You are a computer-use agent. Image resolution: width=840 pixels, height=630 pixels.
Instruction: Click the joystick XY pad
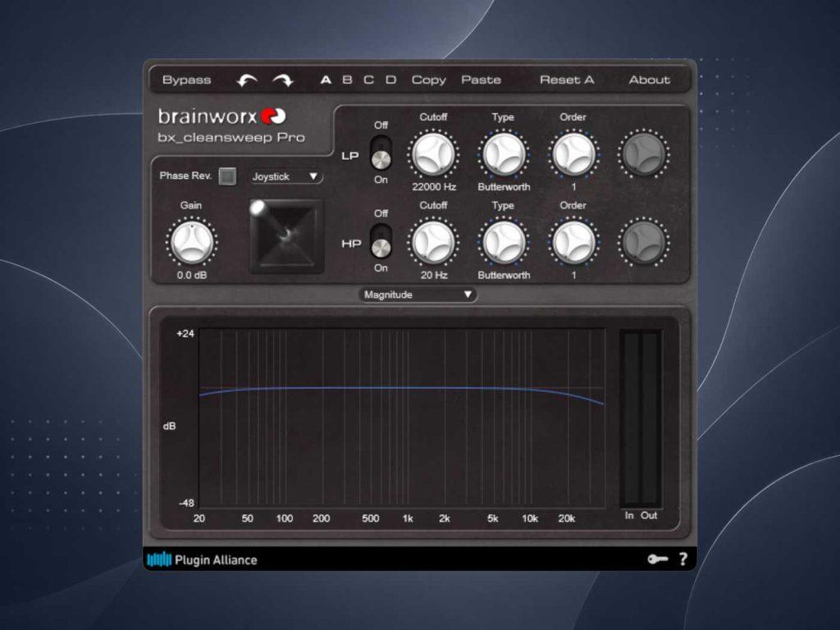(286, 236)
